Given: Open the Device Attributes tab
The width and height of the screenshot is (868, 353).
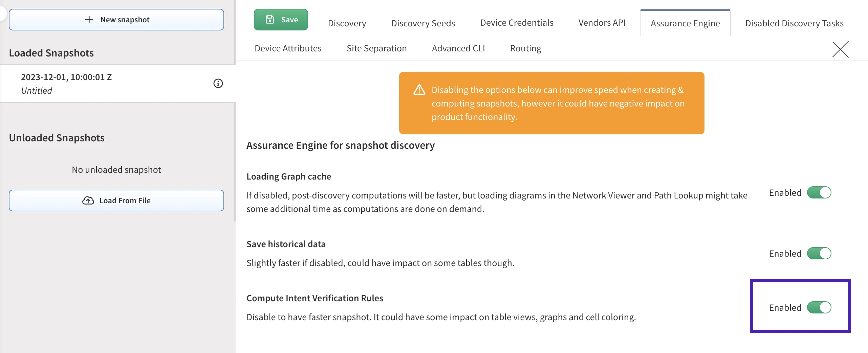Looking at the screenshot, I should (288, 48).
